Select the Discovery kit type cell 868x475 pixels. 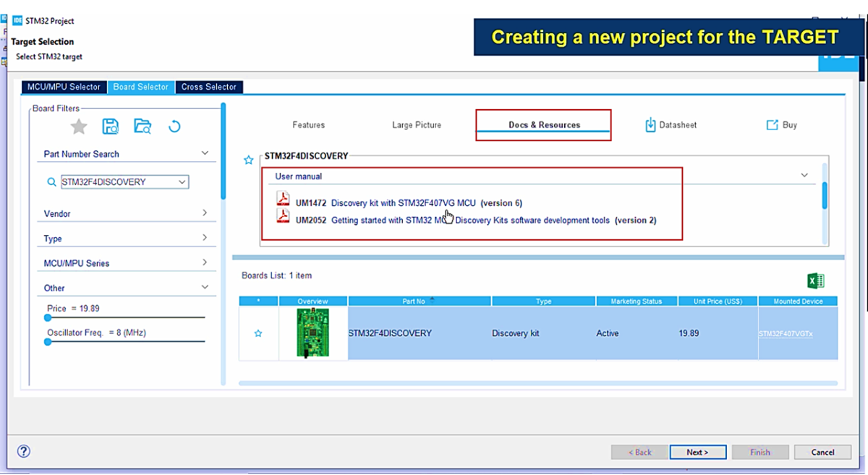pyautogui.click(x=543, y=333)
